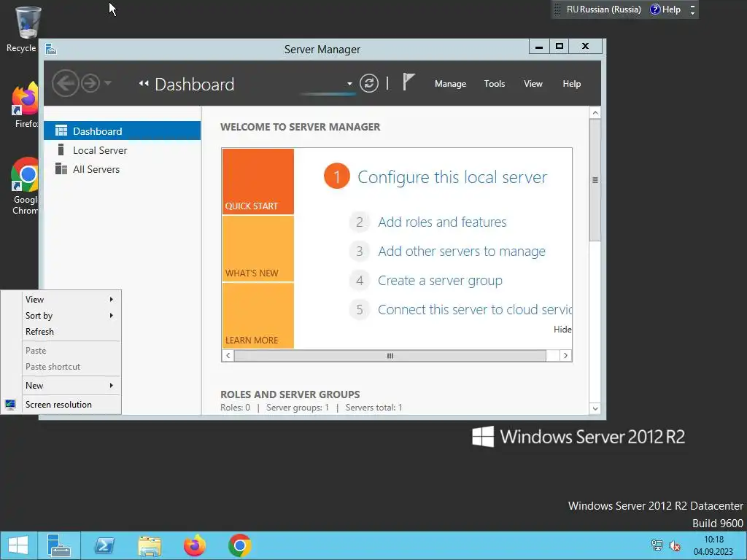This screenshot has height=560, width=747.
Task: Refresh the Server Manager dashboard
Action: coord(368,84)
